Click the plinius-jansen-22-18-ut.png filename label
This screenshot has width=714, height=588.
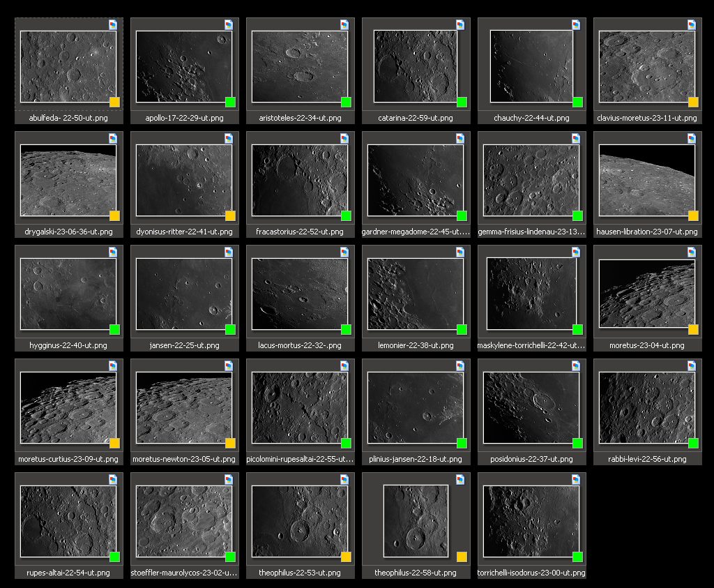click(416, 459)
